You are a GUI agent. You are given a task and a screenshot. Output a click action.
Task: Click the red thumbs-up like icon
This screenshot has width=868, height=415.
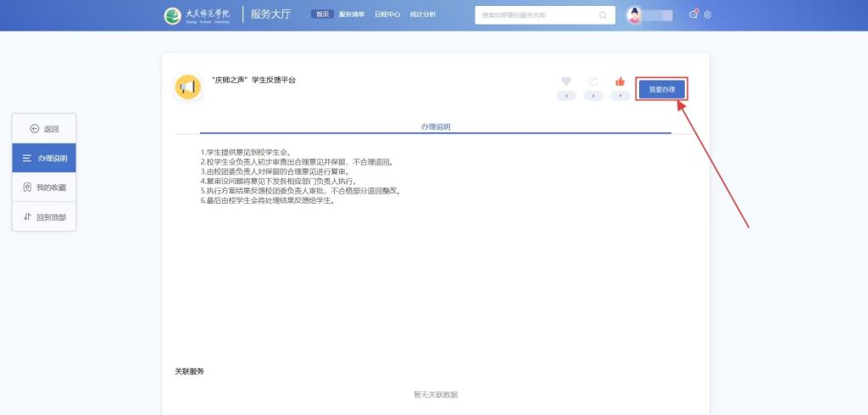click(620, 81)
